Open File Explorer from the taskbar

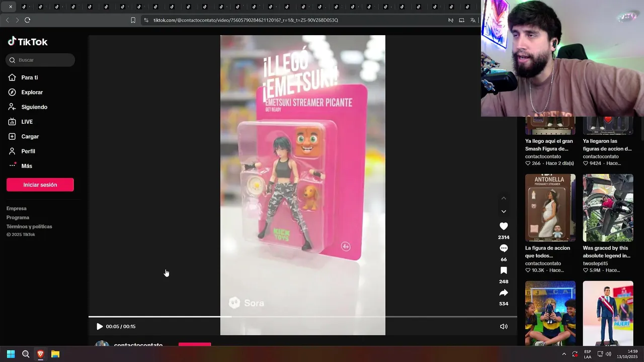point(55,354)
